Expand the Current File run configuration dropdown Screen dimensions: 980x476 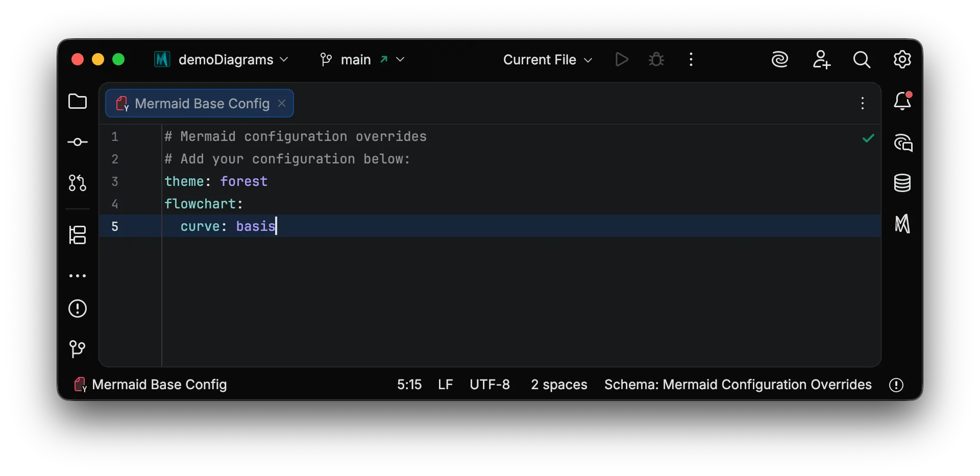[587, 59]
